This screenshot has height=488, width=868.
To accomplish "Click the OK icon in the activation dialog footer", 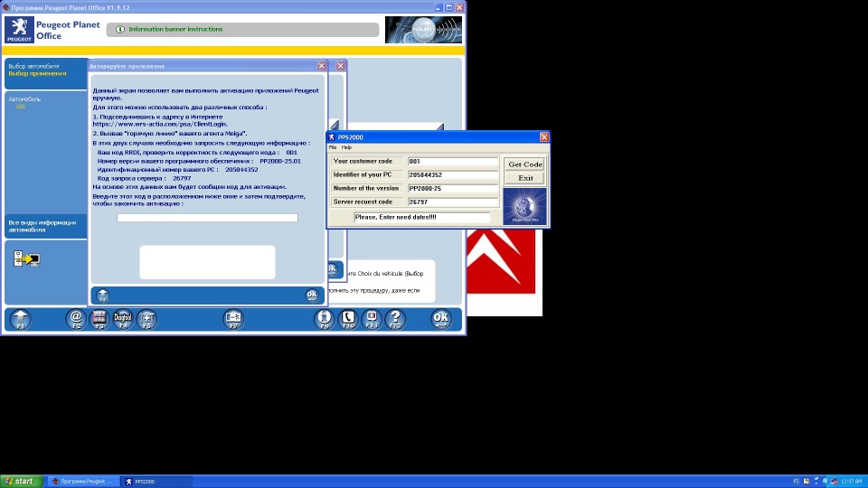I will click(x=312, y=295).
